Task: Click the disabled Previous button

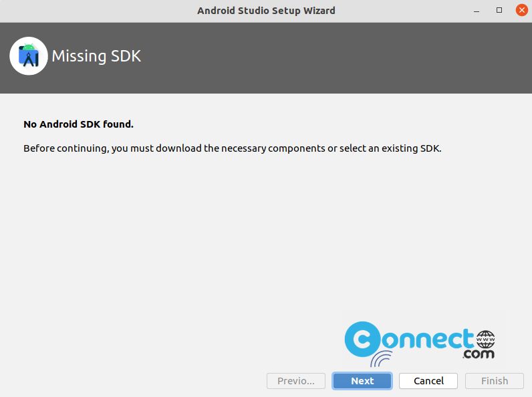Action: (296, 381)
